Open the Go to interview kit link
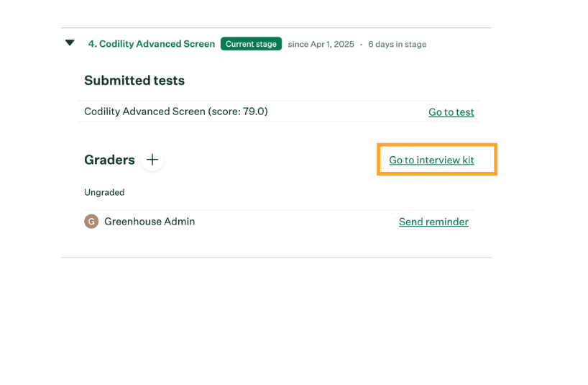This screenshot has width=588, height=385. (431, 160)
